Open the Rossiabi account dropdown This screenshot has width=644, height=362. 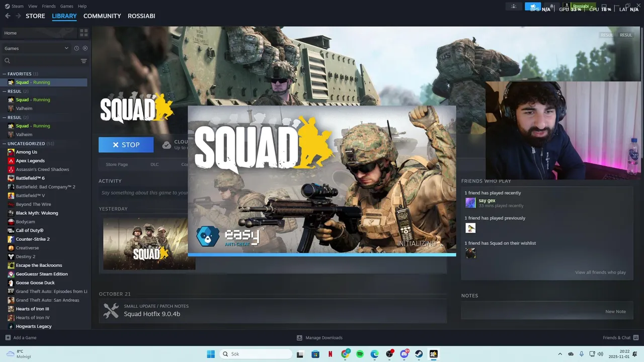pos(583,7)
